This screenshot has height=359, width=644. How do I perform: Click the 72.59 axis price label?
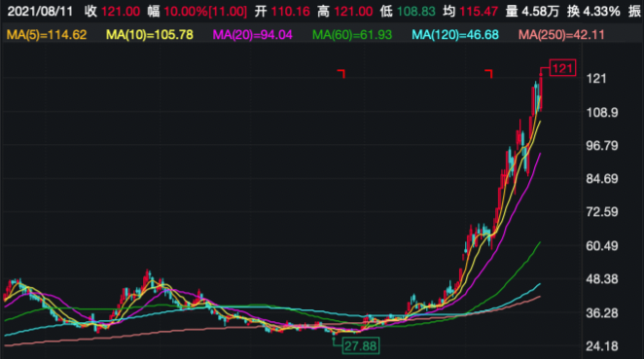click(x=602, y=212)
